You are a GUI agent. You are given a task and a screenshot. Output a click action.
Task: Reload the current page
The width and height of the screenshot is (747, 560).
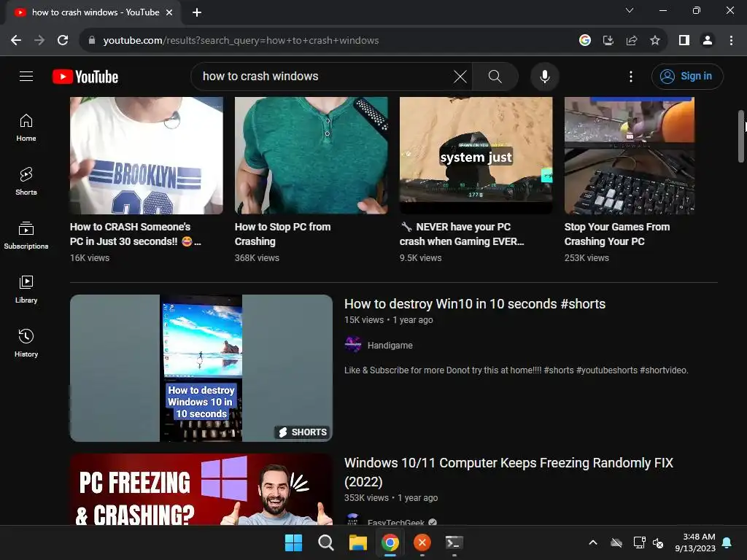coord(63,41)
